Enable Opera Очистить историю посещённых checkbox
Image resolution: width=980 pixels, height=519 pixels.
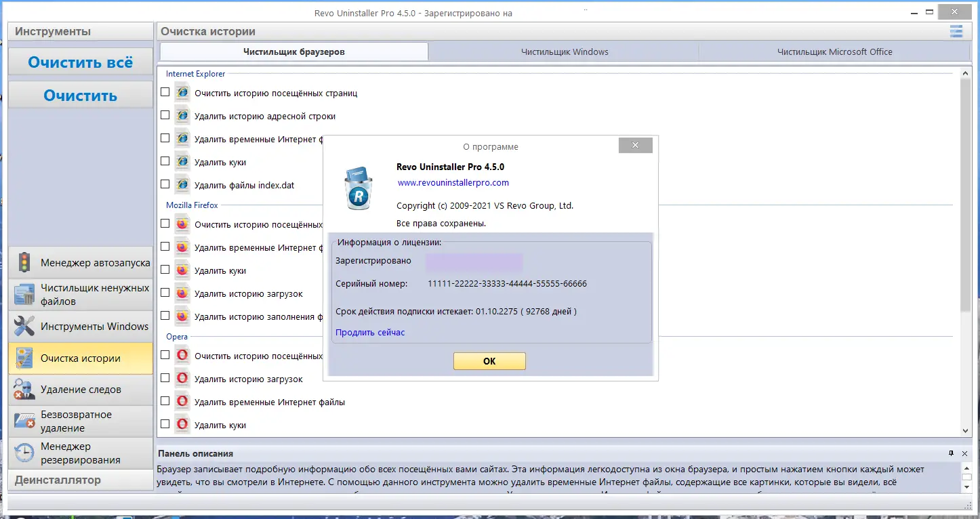tap(165, 355)
